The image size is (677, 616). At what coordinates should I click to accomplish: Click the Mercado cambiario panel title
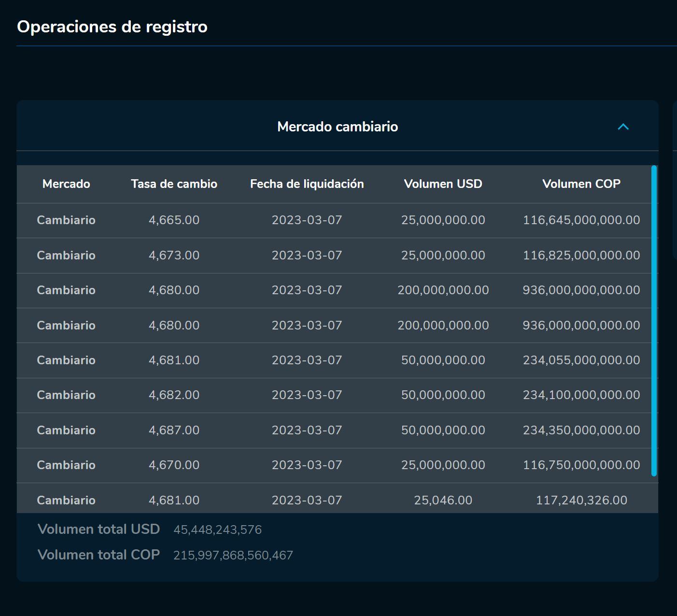pos(338,127)
